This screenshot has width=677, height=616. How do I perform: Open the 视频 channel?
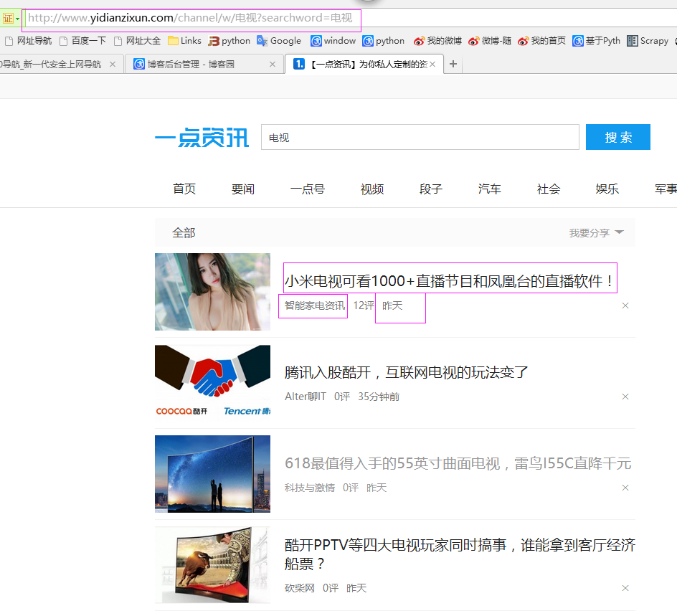[372, 189]
